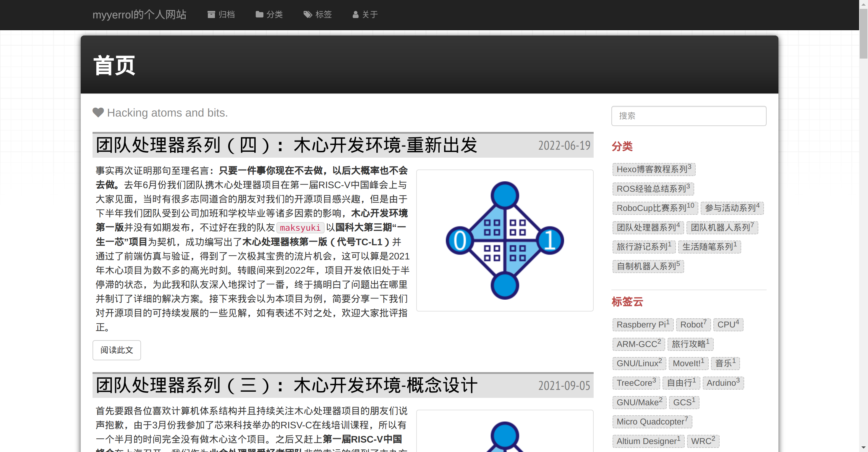Click the 阅读此文 button
This screenshot has width=868, height=452.
[116, 350]
